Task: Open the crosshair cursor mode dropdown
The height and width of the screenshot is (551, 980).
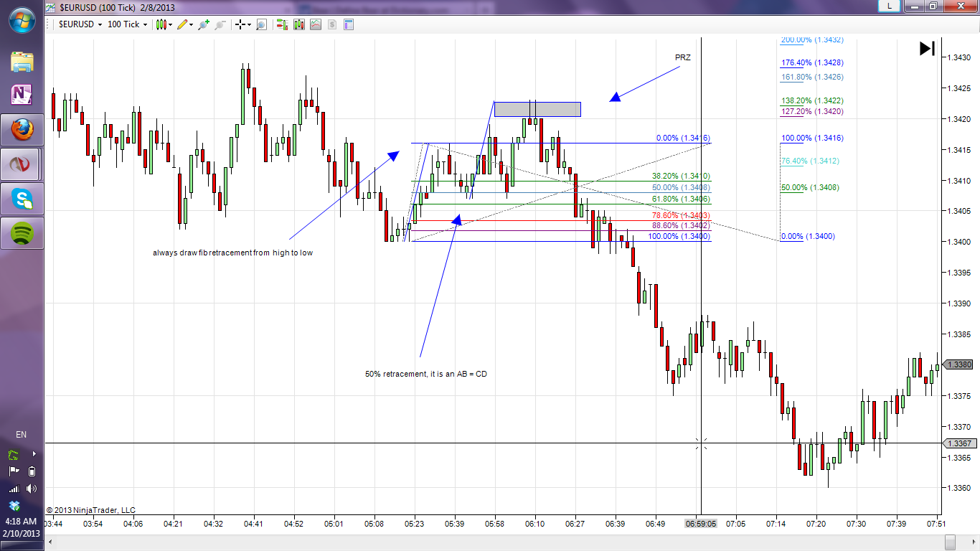Action: pyautogui.click(x=243, y=24)
